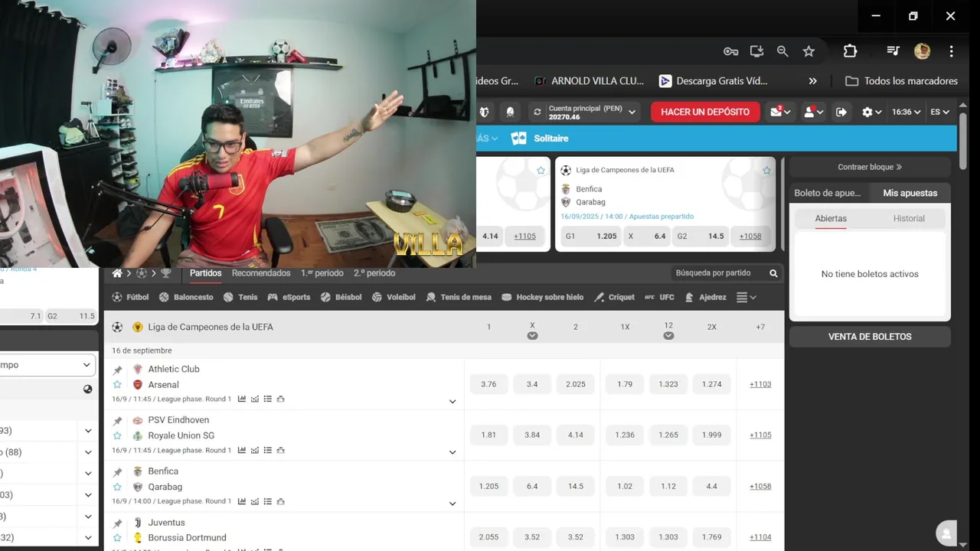Expand Benfica vs Qarabag markets

(x=452, y=504)
